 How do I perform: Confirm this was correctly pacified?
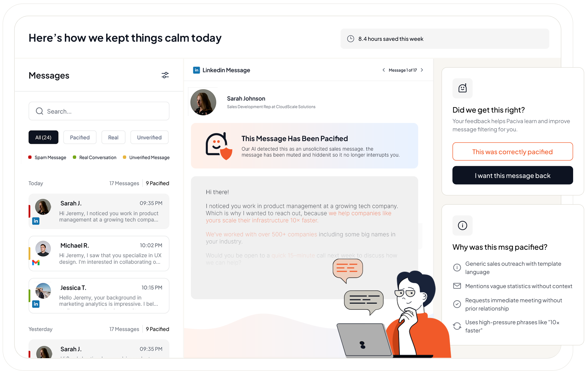tap(512, 152)
